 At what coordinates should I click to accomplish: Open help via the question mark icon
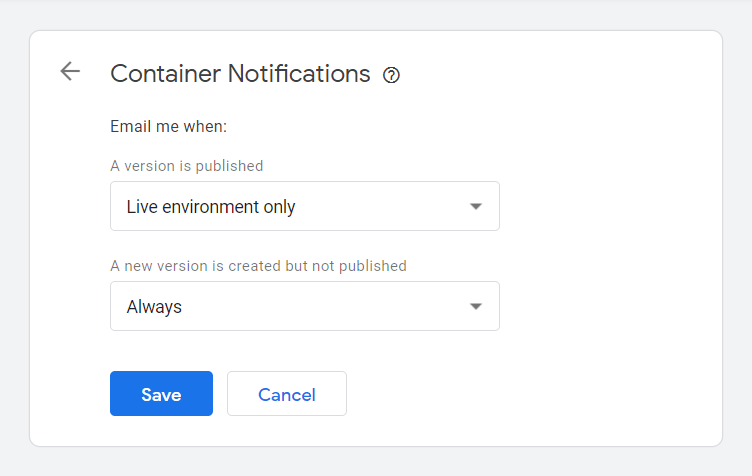tap(391, 75)
